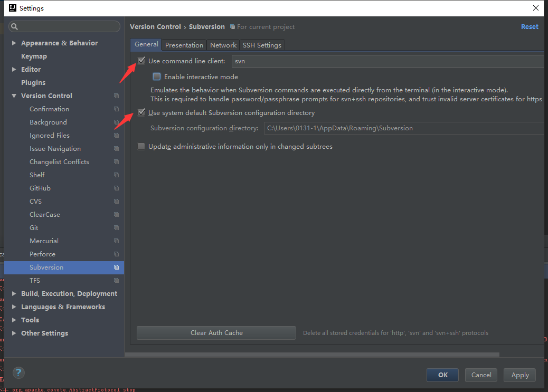Click the Cancel button
Viewport: 548px width, 392px height.
click(481, 375)
